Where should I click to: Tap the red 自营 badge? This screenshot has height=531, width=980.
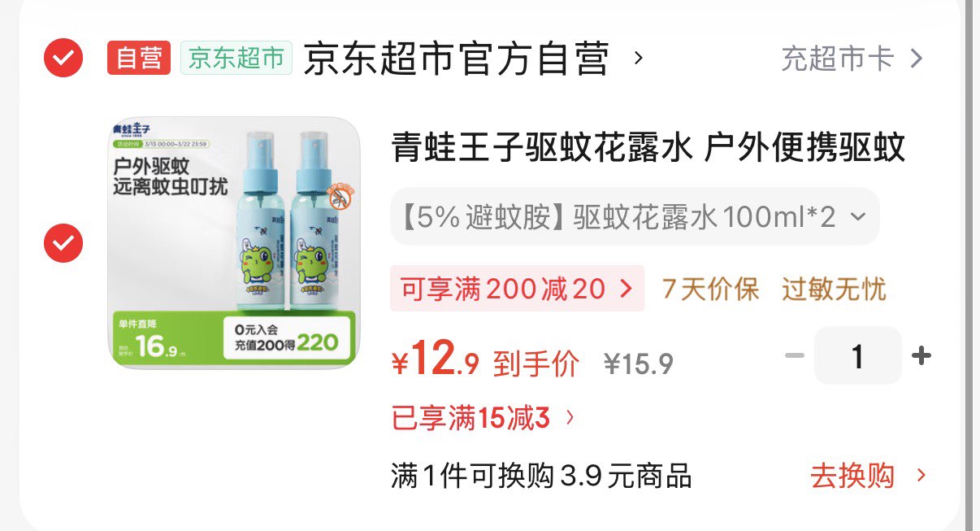(139, 58)
